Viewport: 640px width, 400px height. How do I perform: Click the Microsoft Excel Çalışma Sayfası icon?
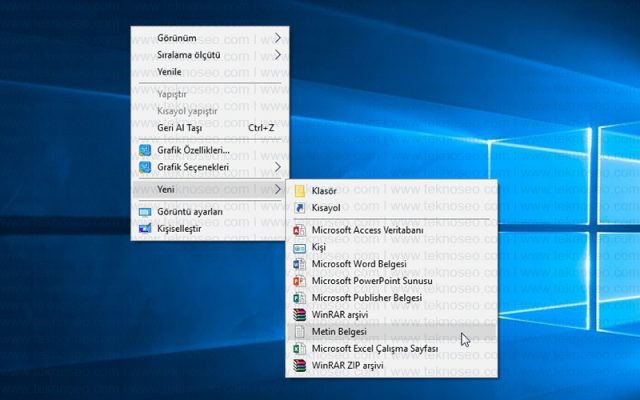pos(300,349)
